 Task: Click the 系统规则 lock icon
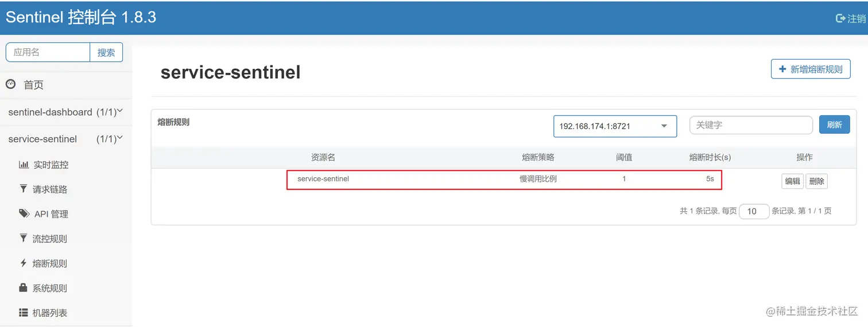[x=24, y=287]
